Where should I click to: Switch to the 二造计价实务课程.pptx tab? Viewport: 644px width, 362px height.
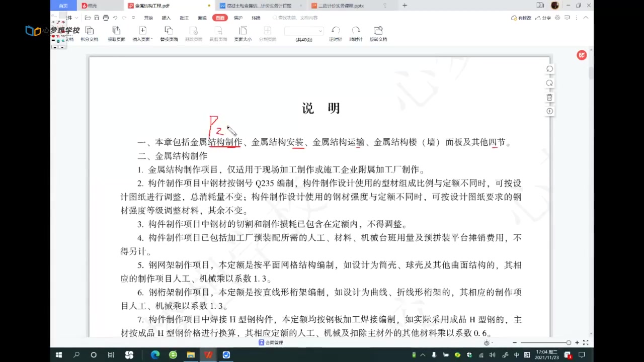pyautogui.click(x=342, y=6)
